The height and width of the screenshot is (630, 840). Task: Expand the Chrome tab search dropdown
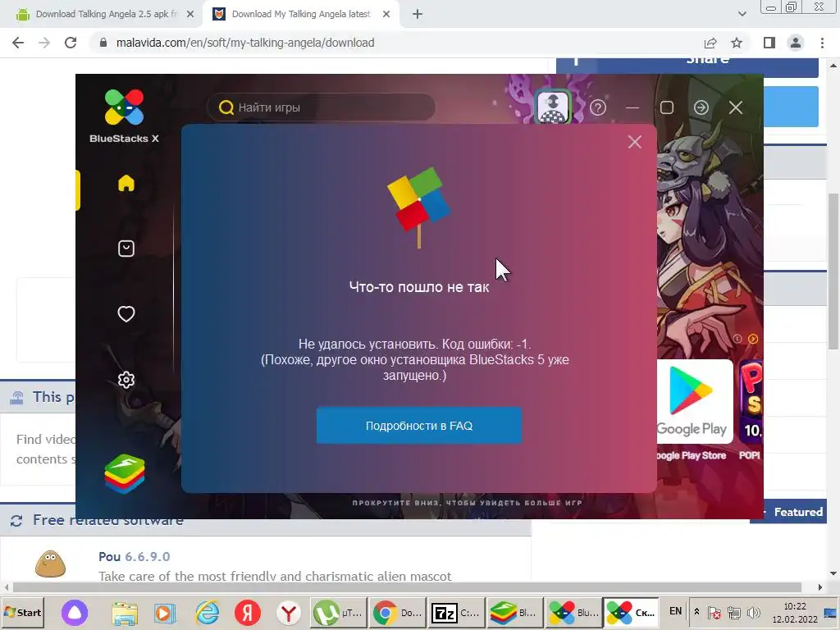(742, 14)
